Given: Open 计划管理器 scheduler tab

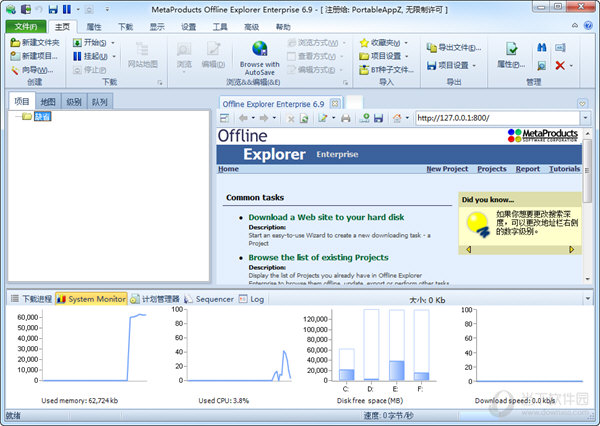Looking at the screenshot, I should (x=155, y=299).
